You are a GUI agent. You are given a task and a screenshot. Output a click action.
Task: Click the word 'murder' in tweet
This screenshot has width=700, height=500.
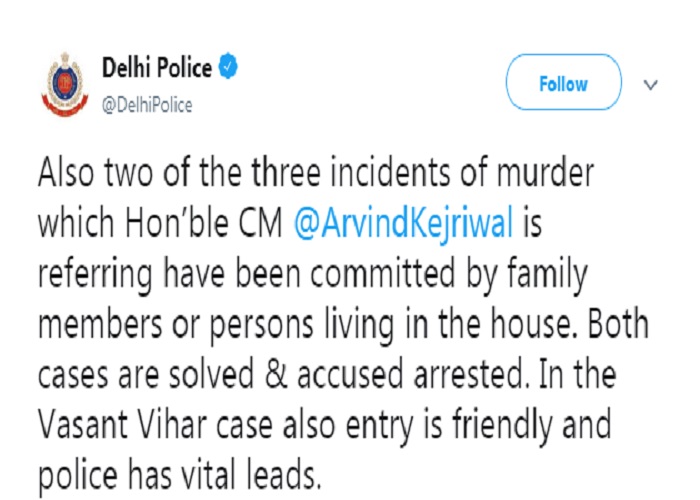(545, 173)
